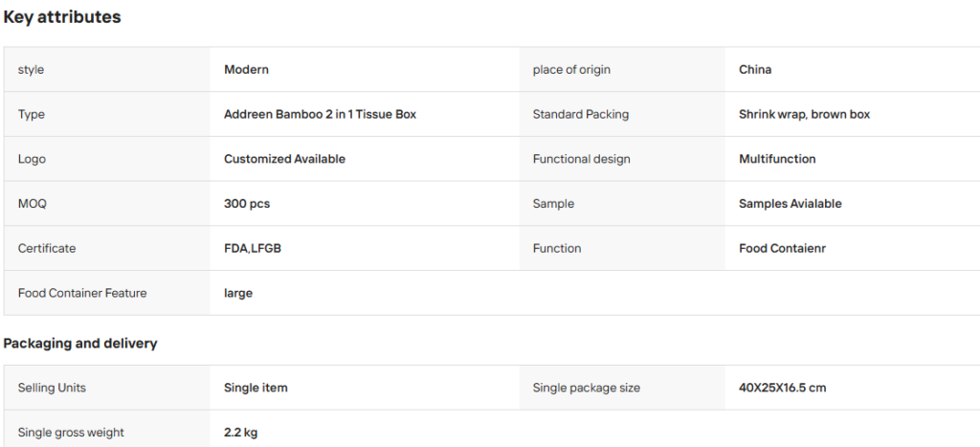The height and width of the screenshot is (447, 980).
Task: Click the Key attributes heading
Action: [x=62, y=17]
